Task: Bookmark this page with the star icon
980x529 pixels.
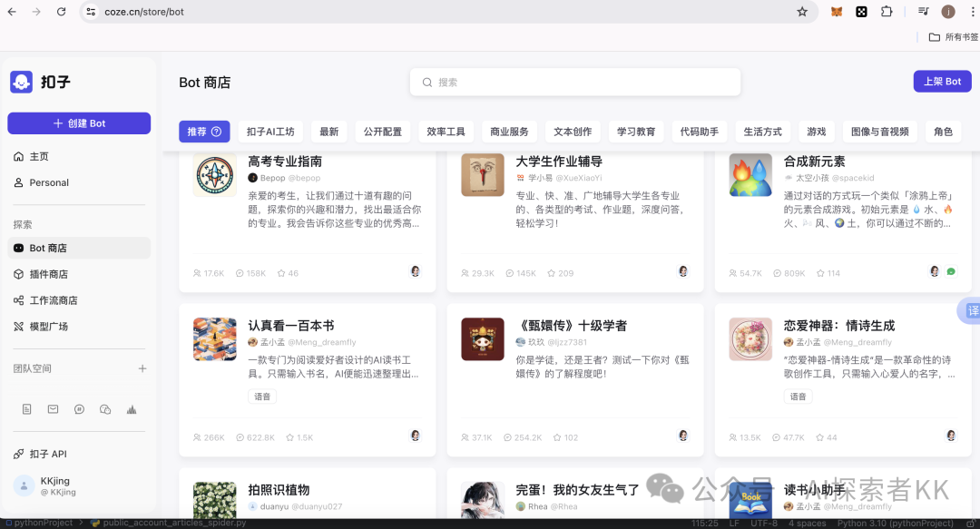Action: (x=802, y=11)
